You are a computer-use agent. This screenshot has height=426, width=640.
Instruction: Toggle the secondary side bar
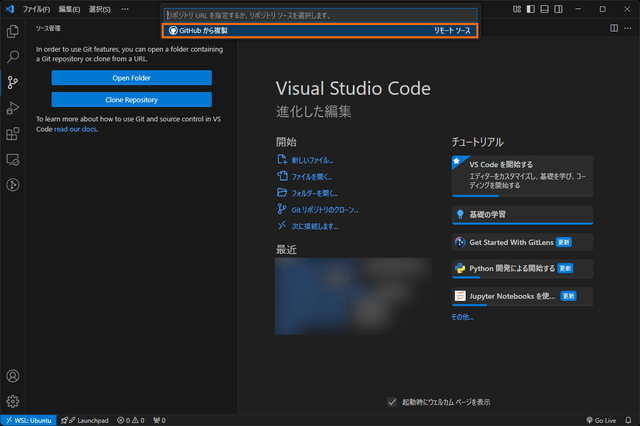click(x=558, y=9)
